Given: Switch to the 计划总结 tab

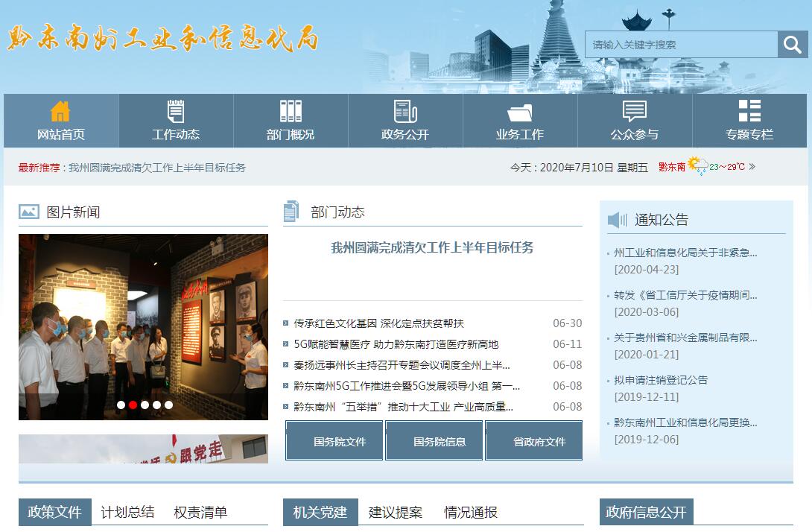Looking at the screenshot, I should [127, 513].
